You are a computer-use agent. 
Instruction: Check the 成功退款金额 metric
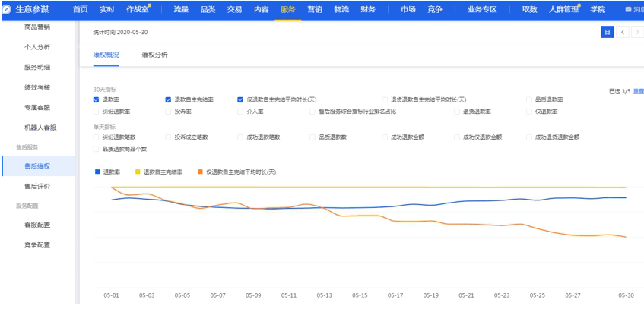[385, 137]
